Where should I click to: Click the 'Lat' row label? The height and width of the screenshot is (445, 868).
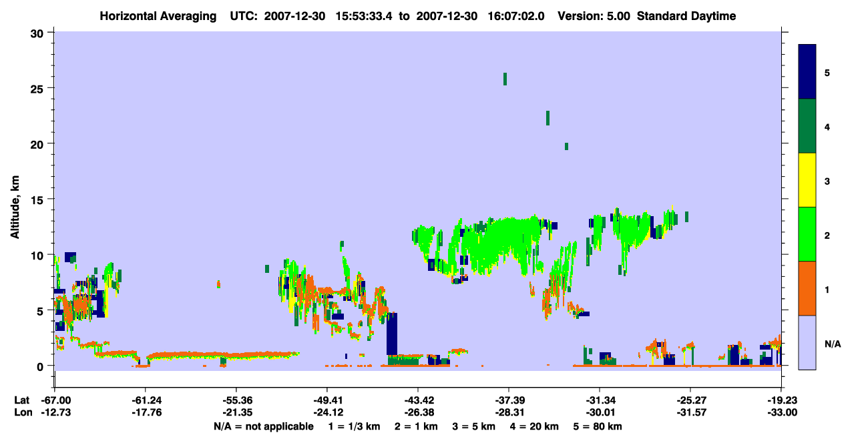(21, 400)
